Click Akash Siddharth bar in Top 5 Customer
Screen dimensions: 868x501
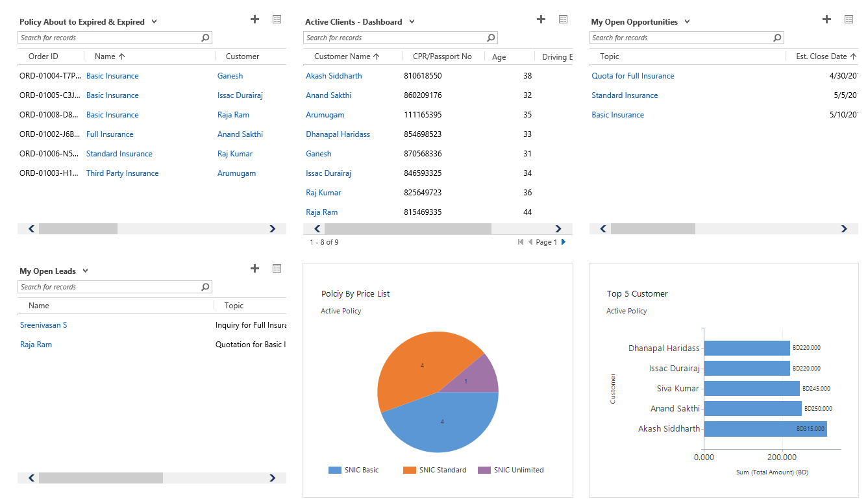pyautogui.click(x=765, y=429)
